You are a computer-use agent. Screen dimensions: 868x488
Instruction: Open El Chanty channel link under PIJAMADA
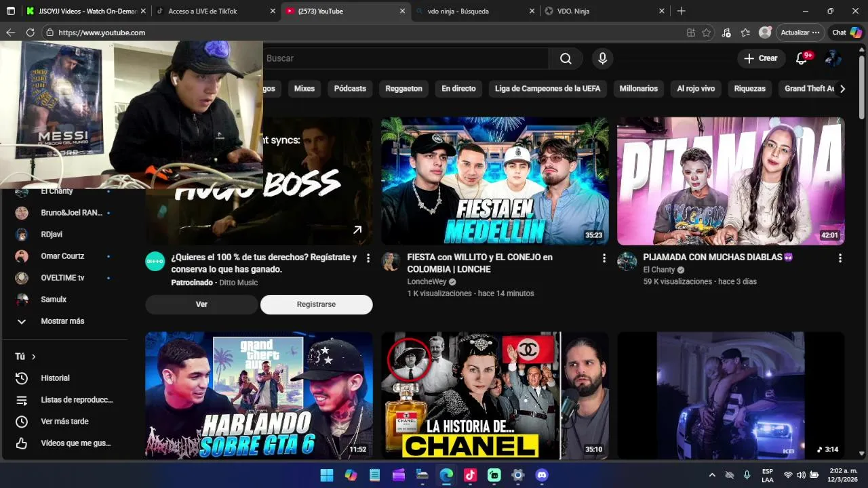tap(658, 270)
